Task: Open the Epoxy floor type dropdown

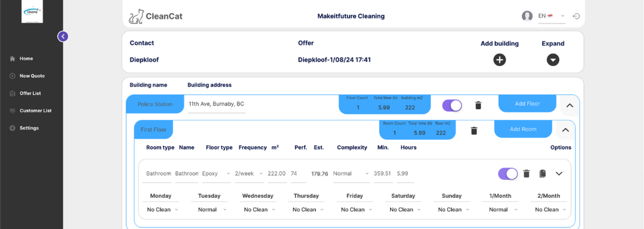Action: click(x=217, y=174)
